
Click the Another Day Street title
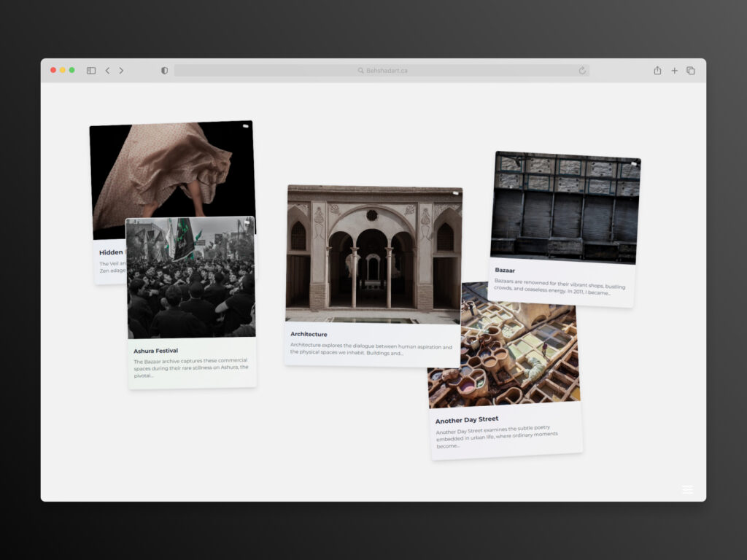[467, 420]
